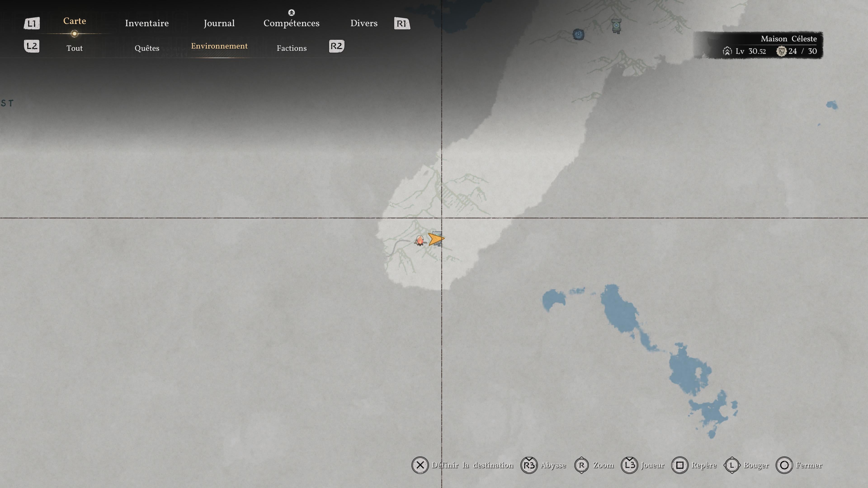Click the R1 next-tab glyph
This screenshot has width=868, height=488.
point(402,23)
